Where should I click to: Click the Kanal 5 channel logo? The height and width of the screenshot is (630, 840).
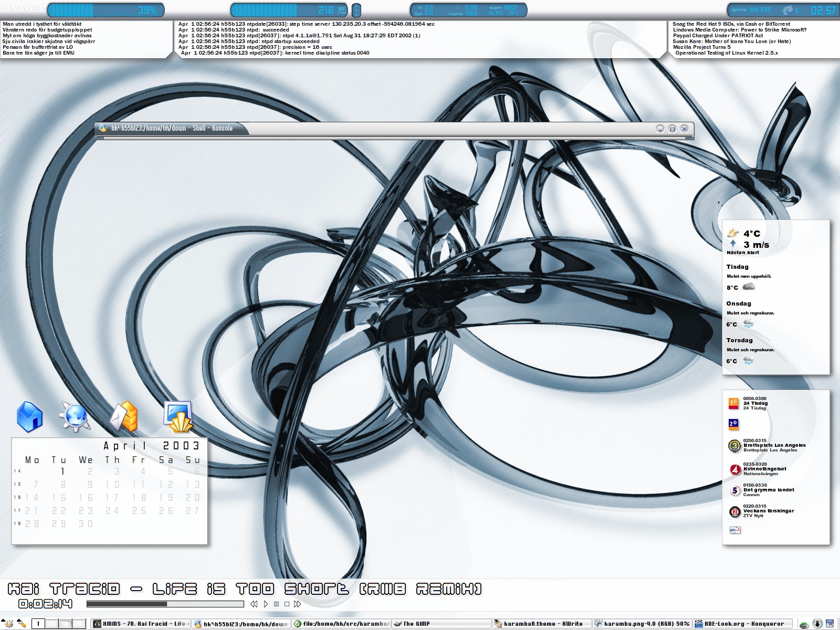(735, 490)
